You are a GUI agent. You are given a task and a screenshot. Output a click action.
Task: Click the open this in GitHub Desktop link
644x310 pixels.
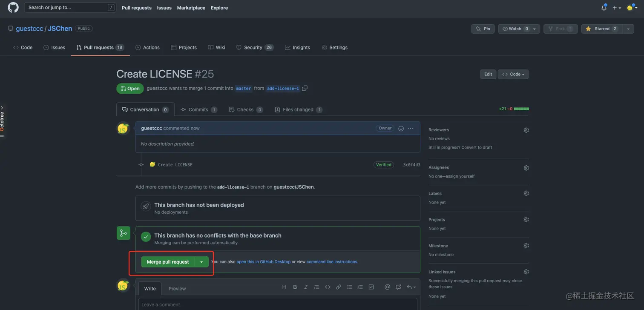tap(263, 262)
